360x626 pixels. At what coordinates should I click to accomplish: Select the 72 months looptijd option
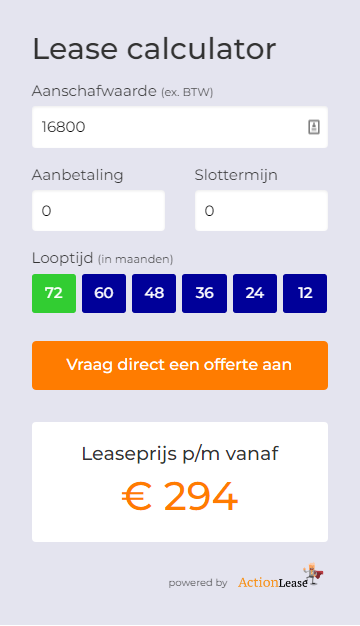pos(54,293)
